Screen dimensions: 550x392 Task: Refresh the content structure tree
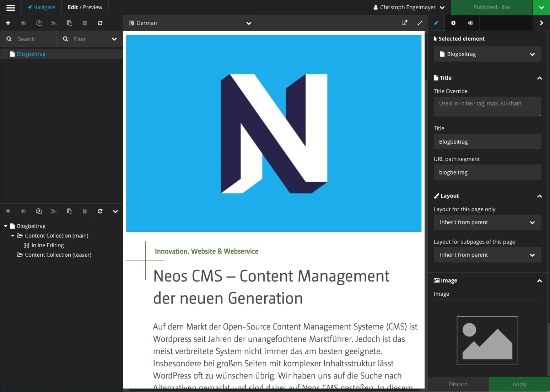coord(100,211)
